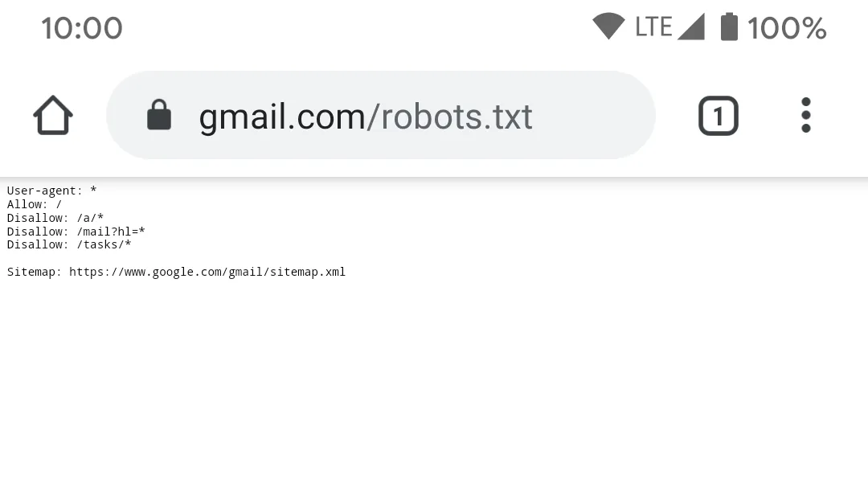Tap the 'Disallow: /a/*' line

(55, 218)
